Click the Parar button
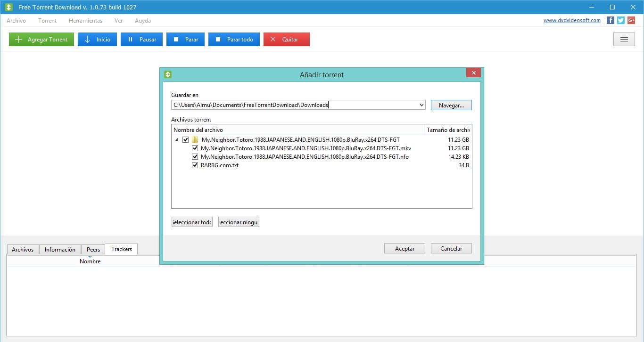Viewport: 644px width, 342px height. point(185,40)
